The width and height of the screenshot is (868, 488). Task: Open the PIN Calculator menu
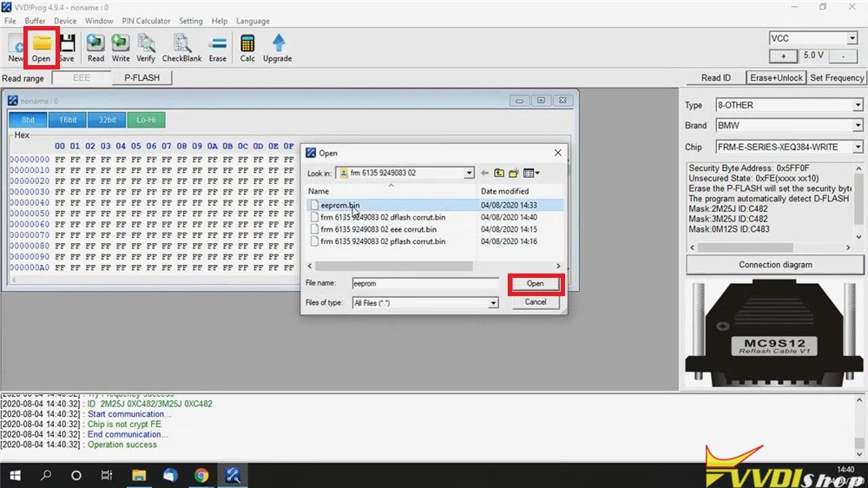[x=146, y=21]
